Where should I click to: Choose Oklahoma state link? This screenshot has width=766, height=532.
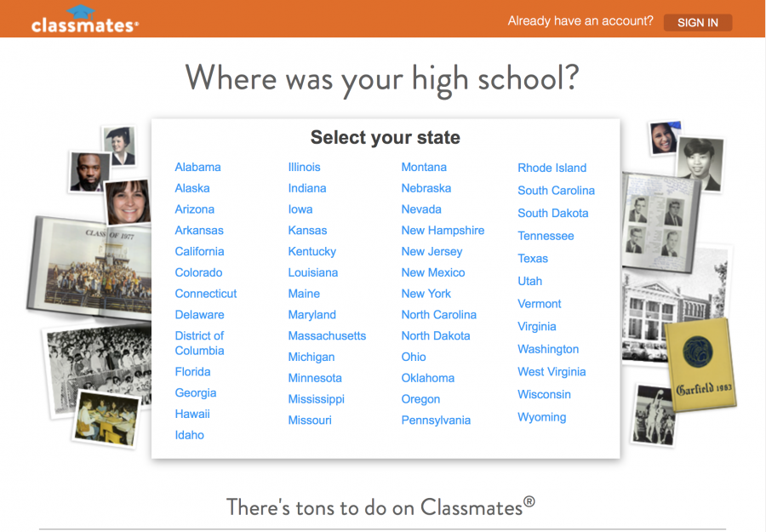pos(428,378)
